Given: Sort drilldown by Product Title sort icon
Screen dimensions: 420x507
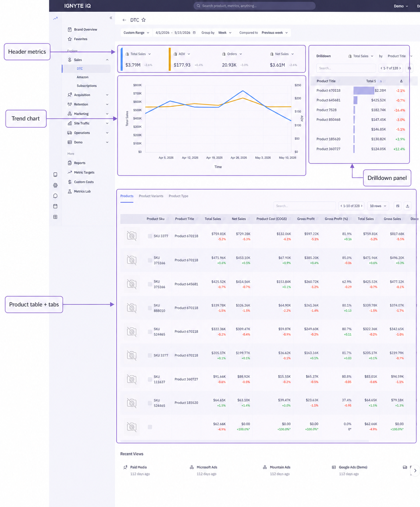Looking at the screenshot, I should (339, 81).
